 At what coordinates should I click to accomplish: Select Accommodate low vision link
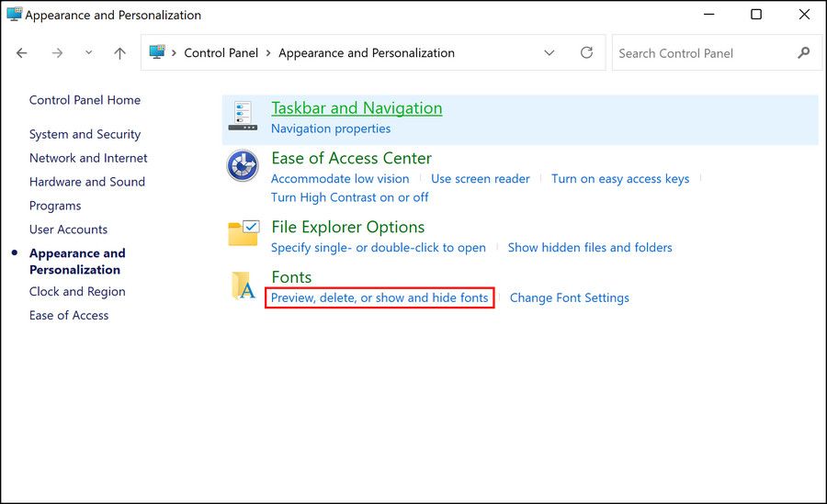click(340, 179)
